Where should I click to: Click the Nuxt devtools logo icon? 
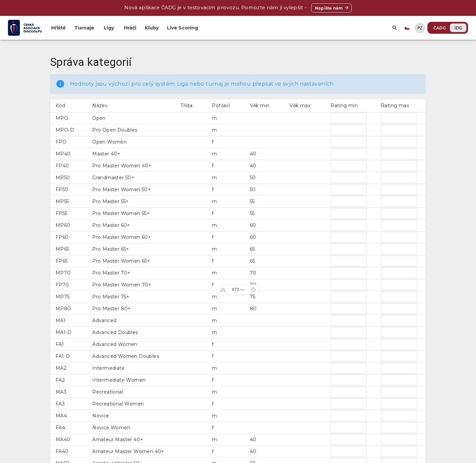point(223,290)
